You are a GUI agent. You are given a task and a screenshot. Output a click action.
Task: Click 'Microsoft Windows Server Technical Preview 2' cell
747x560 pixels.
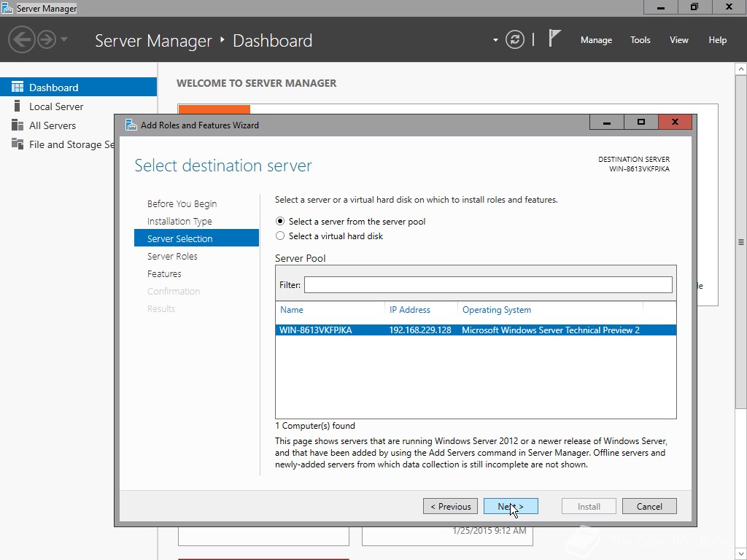(x=551, y=330)
